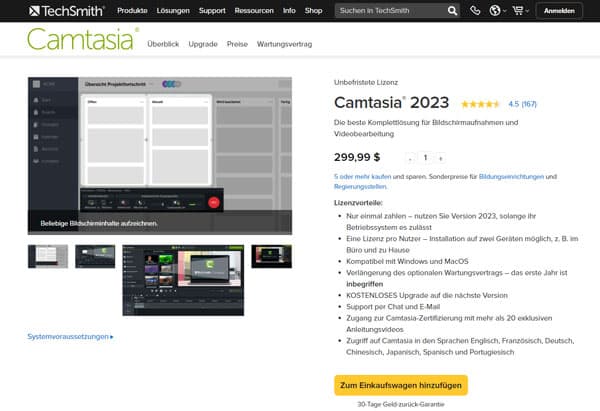
Task: Click the Camtasia logo
Action: click(83, 39)
